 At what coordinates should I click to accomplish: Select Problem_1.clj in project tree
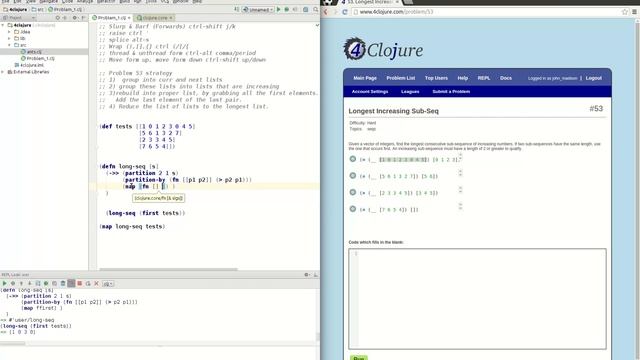38,58
